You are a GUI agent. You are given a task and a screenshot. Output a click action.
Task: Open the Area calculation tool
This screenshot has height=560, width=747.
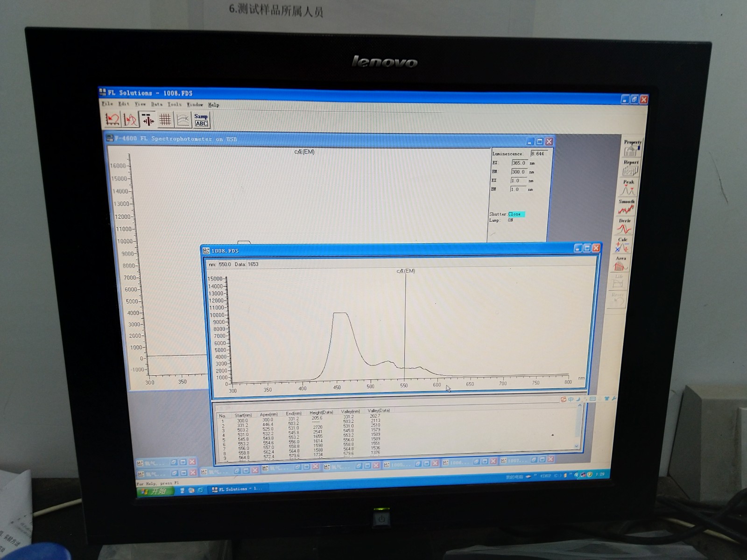coord(620,264)
